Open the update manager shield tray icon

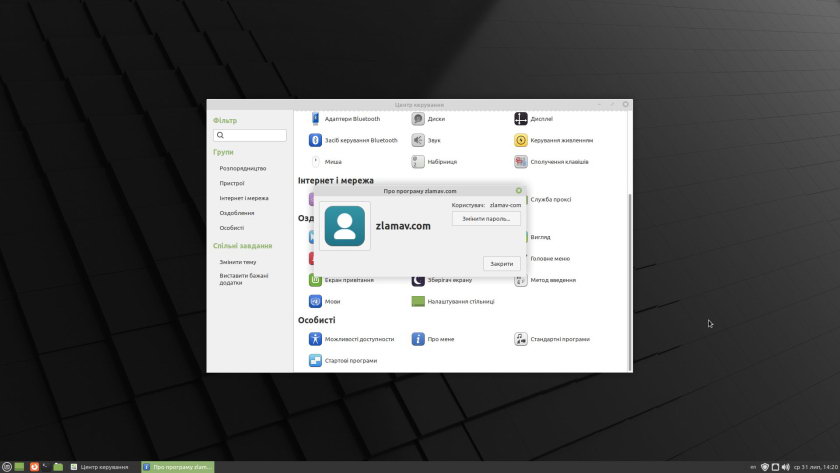point(765,467)
